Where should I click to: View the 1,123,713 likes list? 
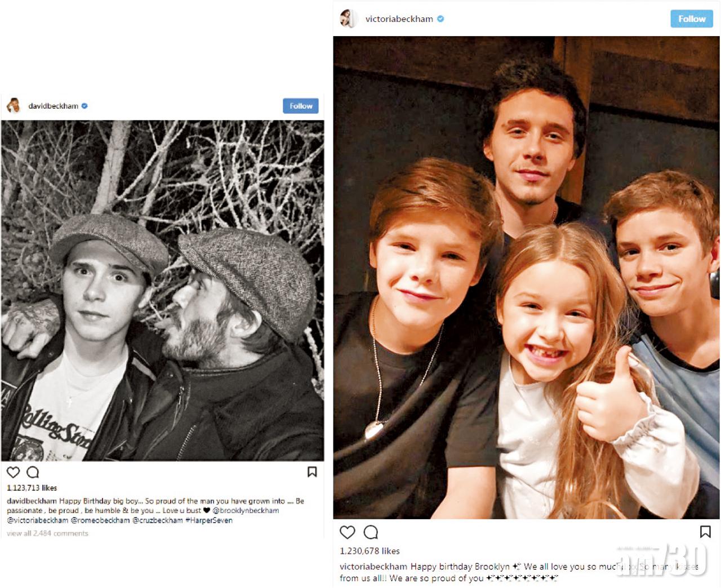point(32,488)
